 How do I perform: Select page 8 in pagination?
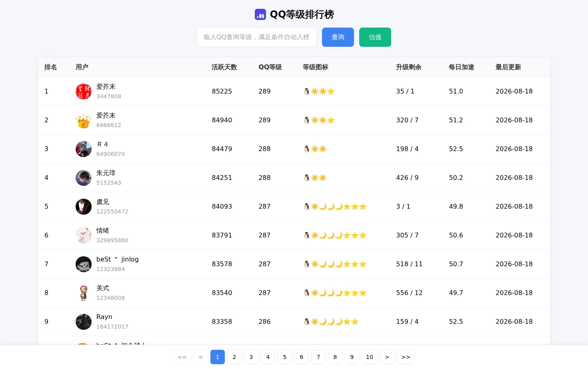335,357
